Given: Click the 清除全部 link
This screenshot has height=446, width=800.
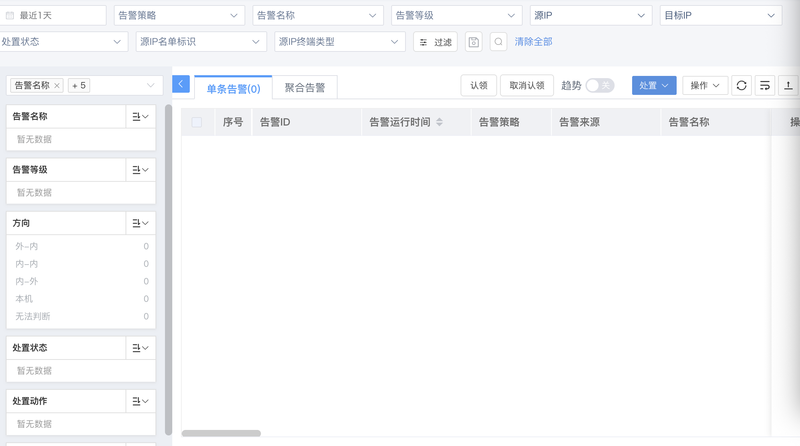Looking at the screenshot, I should coord(533,42).
